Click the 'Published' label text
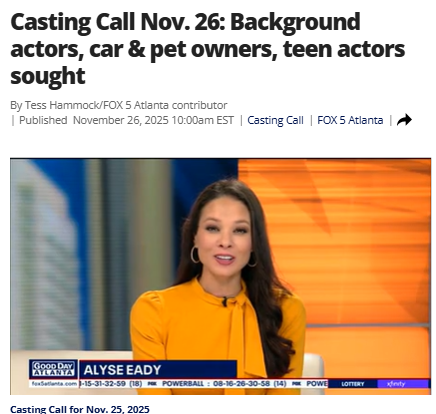This screenshot has width=436, height=414. (43, 120)
